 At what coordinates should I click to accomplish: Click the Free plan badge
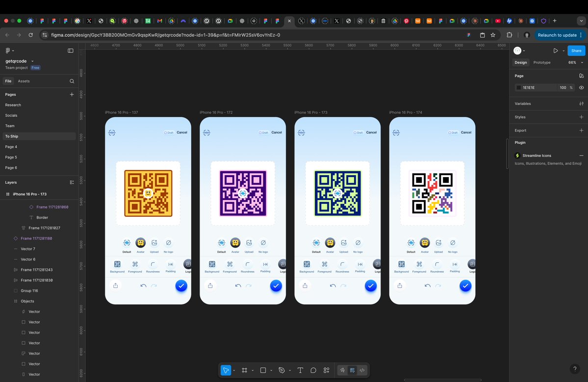point(35,68)
